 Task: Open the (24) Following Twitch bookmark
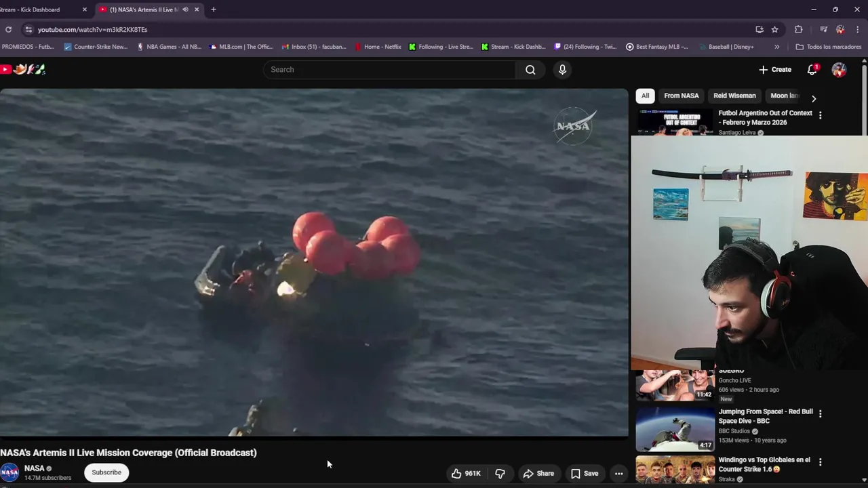(x=586, y=47)
